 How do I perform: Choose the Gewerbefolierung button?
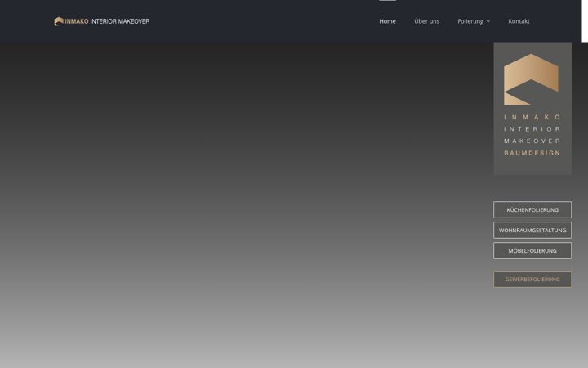[532, 280]
